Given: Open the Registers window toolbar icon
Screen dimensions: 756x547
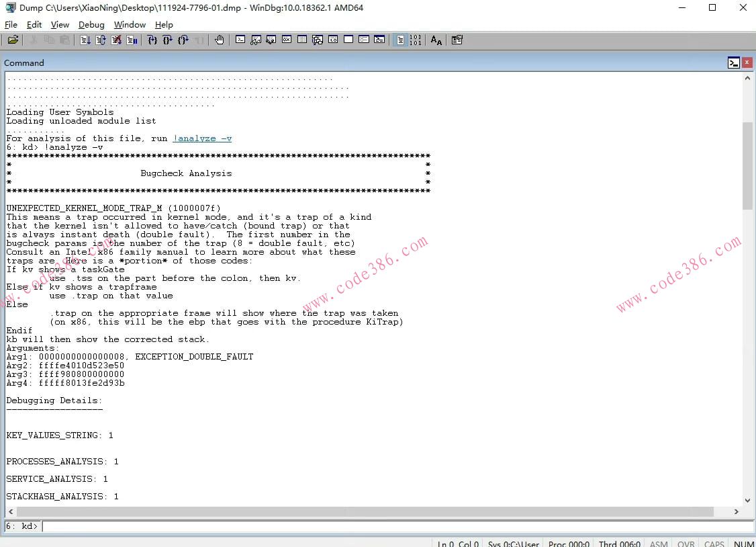Looking at the screenshot, I should coord(287,40).
